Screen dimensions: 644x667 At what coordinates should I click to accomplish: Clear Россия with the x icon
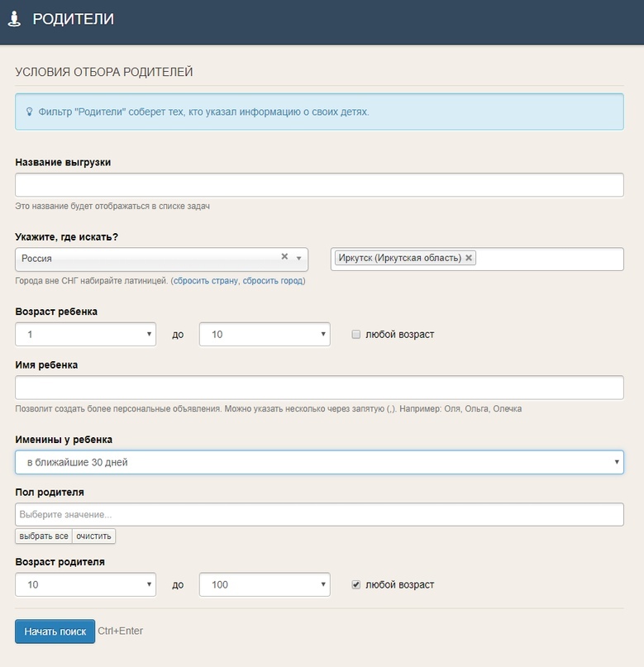tap(284, 256)
